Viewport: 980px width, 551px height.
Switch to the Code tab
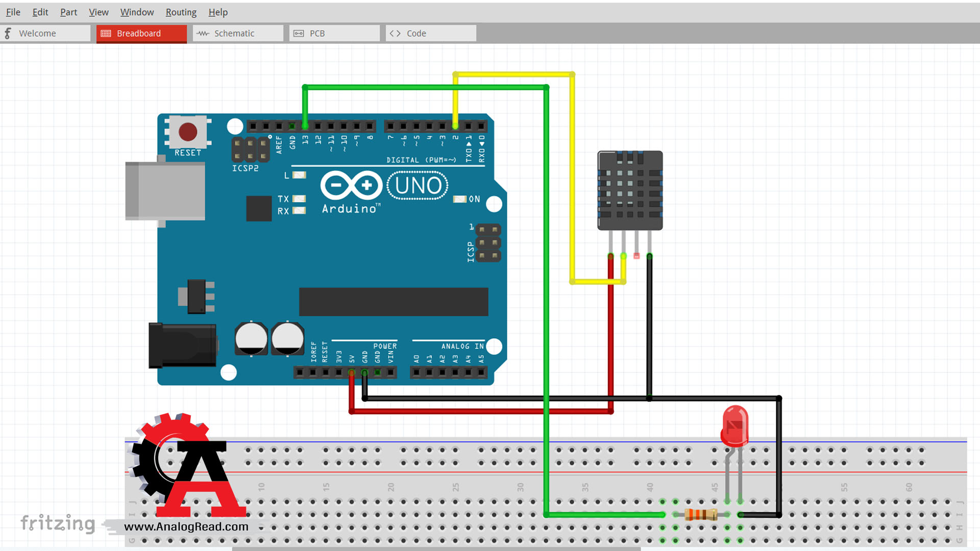pyautogui.click(x=431, y=33)
